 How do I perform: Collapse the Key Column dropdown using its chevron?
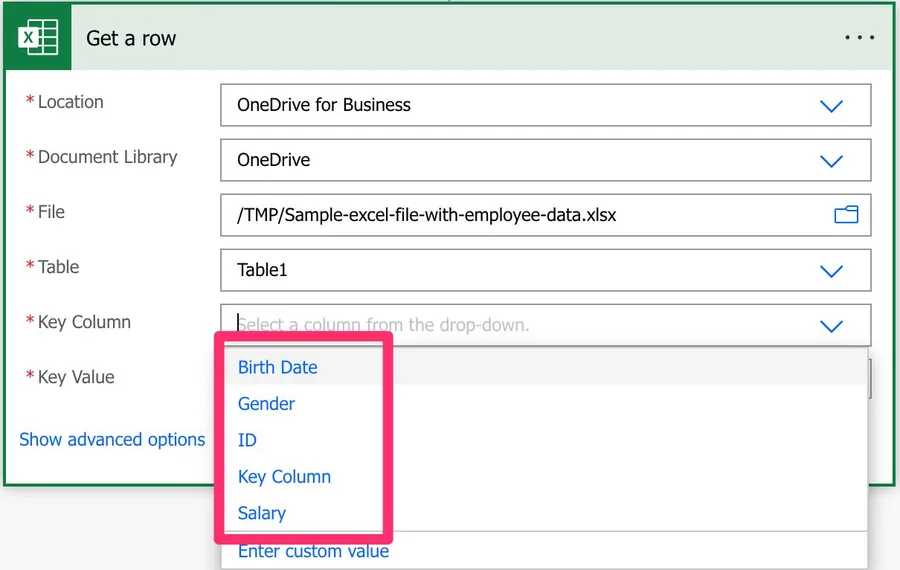point(831,326)
